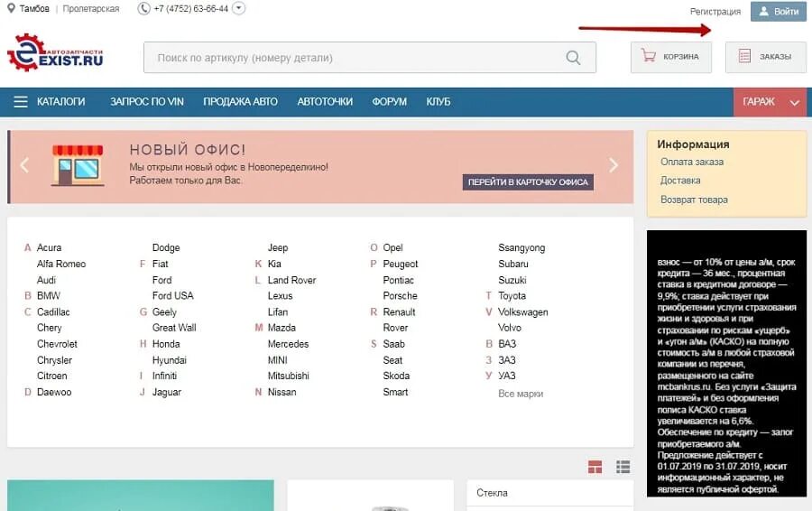This screenshot has height=511, width=812.
Task: Switch to tile grid view icon
Action: click(x=595, y=467)
